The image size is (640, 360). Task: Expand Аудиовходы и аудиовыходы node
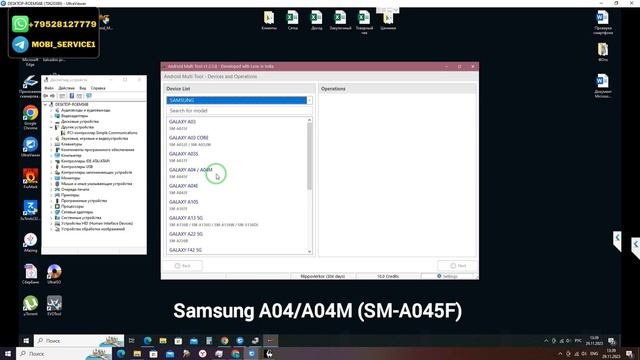point(51,110)
